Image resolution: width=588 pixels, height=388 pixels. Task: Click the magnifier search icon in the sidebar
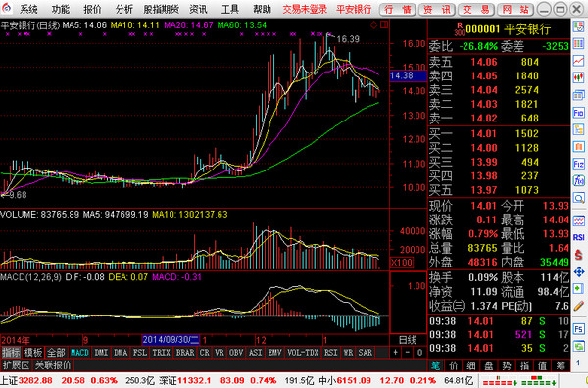[578, 198]
